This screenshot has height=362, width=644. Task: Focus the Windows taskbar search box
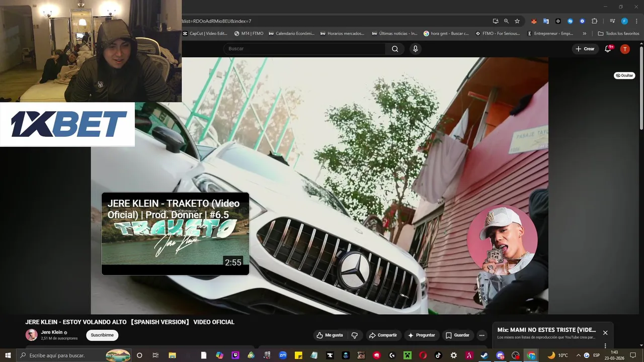coord(74,355)
